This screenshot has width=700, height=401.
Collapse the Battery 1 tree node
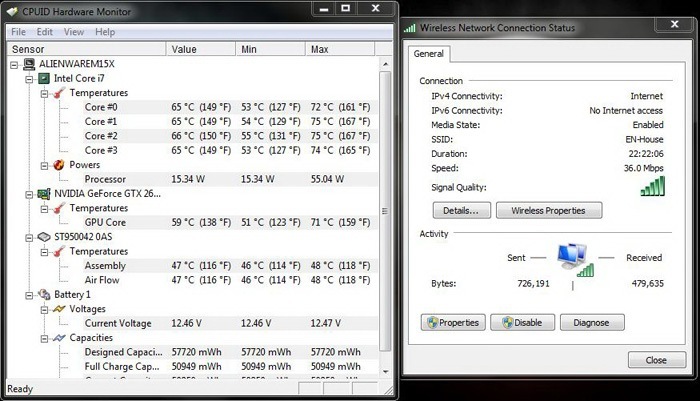coord(28,295)
